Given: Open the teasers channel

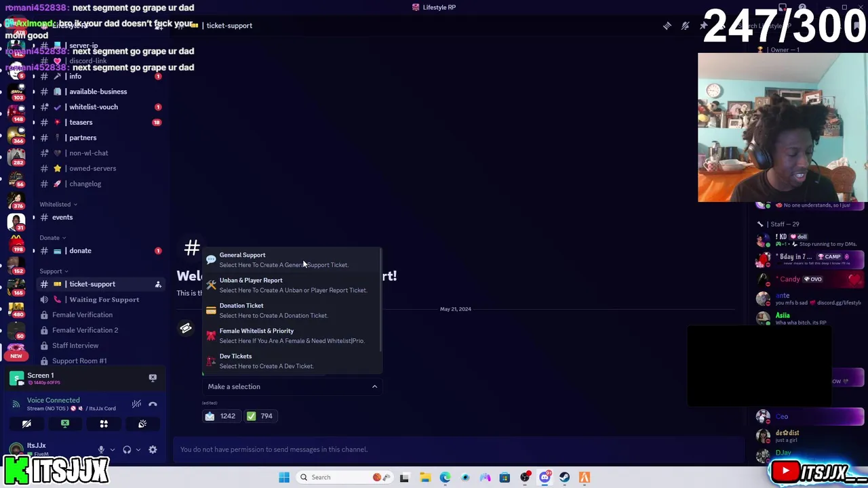Looking at the screenshot, I should [x=100, y=123].
